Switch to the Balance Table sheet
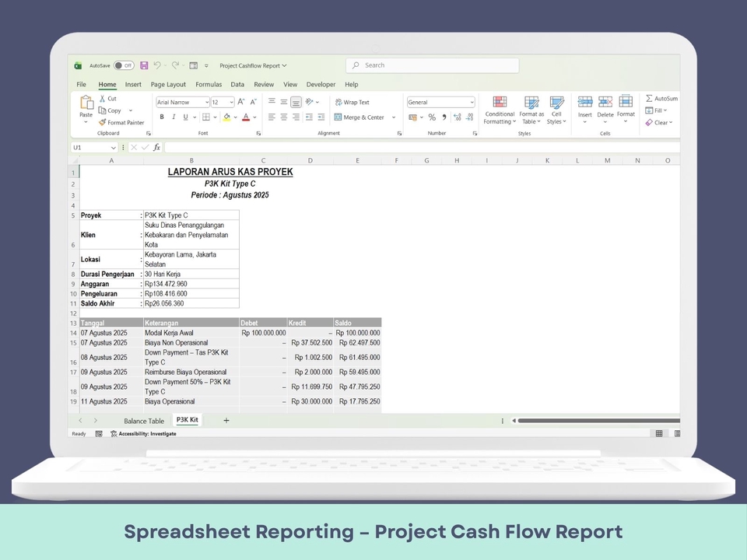Screen dimensions: 747x560 [x=143, y=421]
